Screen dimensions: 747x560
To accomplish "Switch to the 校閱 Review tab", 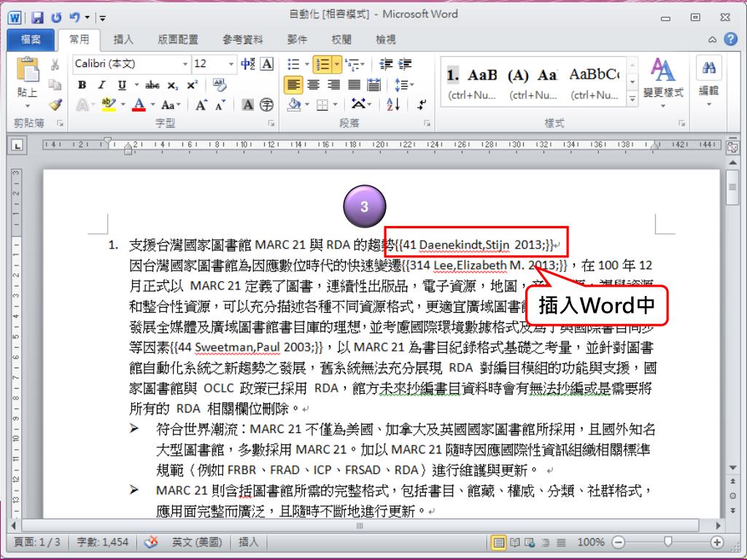I will [341, 39].
